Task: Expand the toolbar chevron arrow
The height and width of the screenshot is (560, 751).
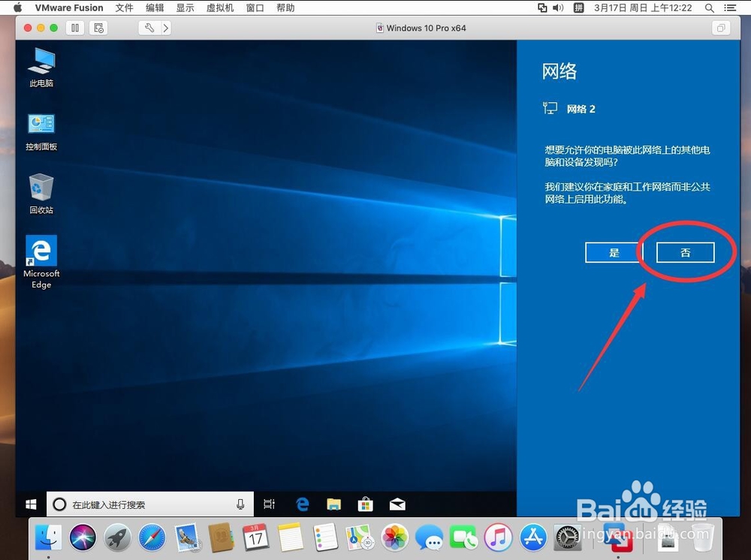Action: [x=166, y=28]
